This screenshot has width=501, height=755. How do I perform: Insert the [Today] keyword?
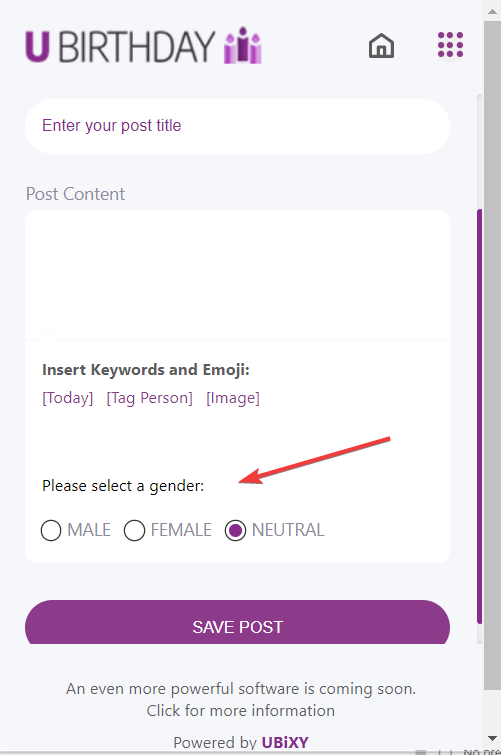point(67,398)
